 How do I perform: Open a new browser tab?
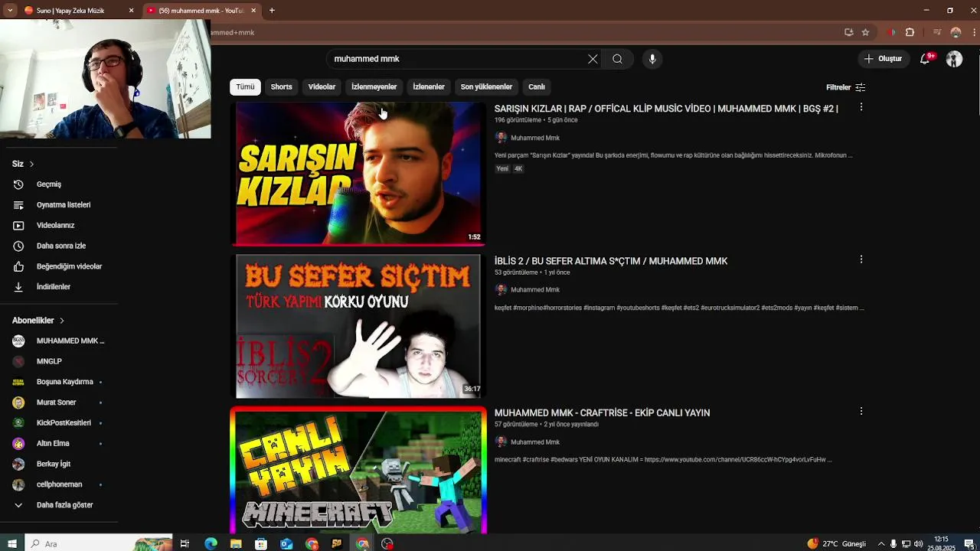click(x=271, y=11)
